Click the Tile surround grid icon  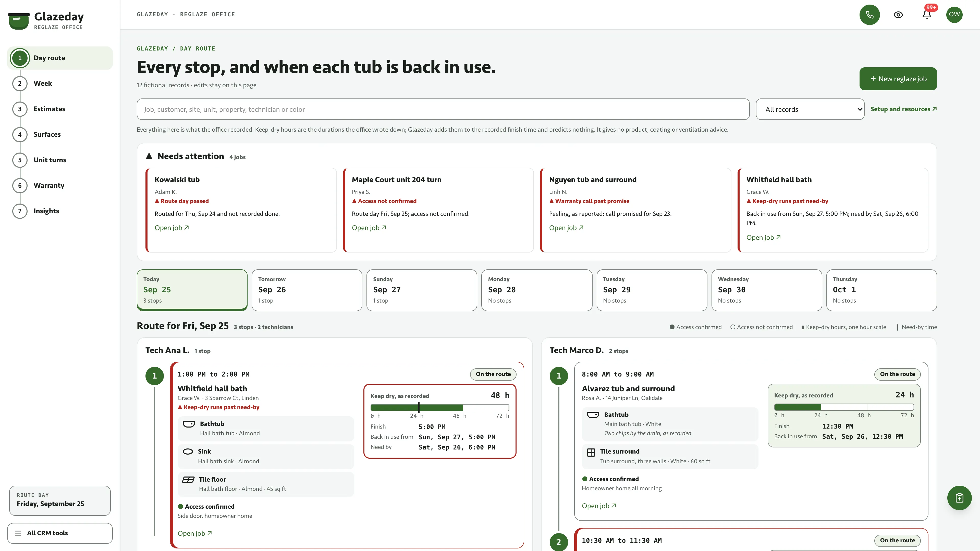[x=591, y=452]
